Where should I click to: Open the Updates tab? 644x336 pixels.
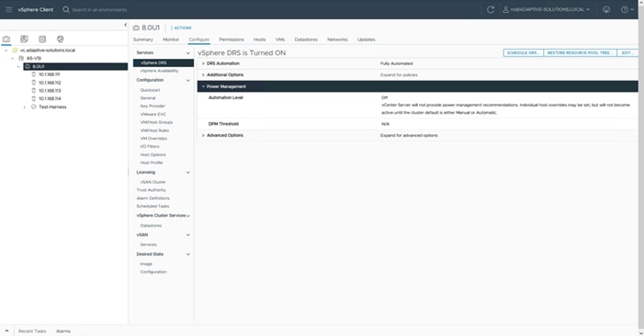tap(366, 39)
